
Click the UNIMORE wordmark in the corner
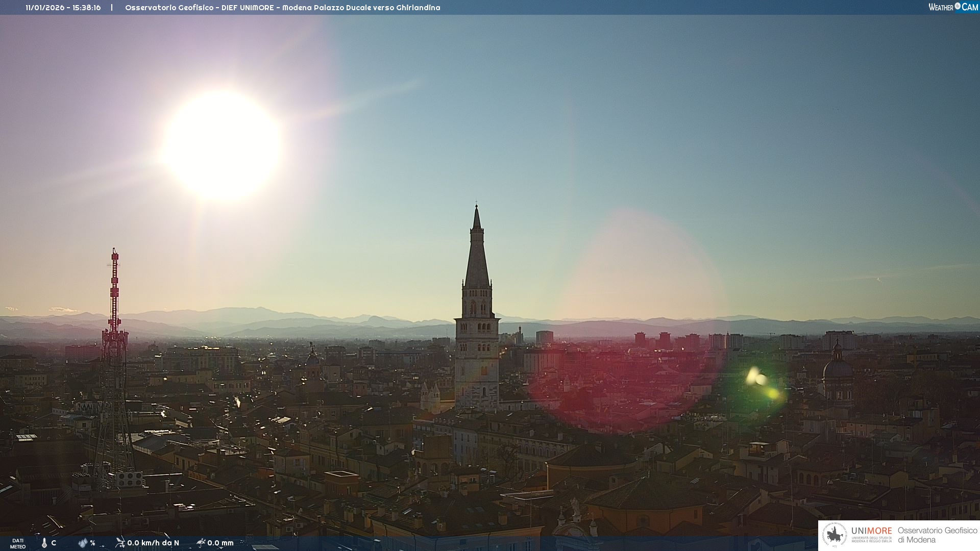tap(871, 531)
